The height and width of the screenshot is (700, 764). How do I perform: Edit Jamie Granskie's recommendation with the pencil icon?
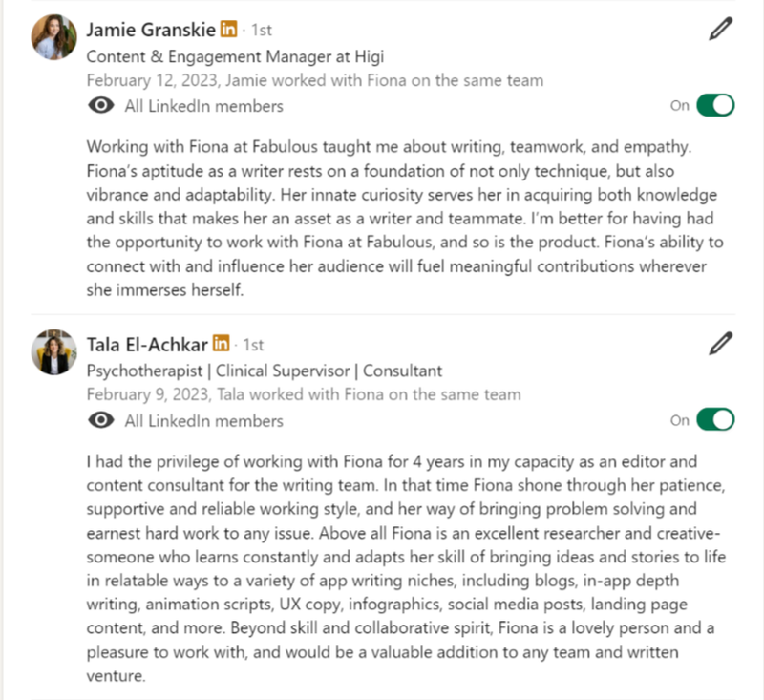coord(721,30)
